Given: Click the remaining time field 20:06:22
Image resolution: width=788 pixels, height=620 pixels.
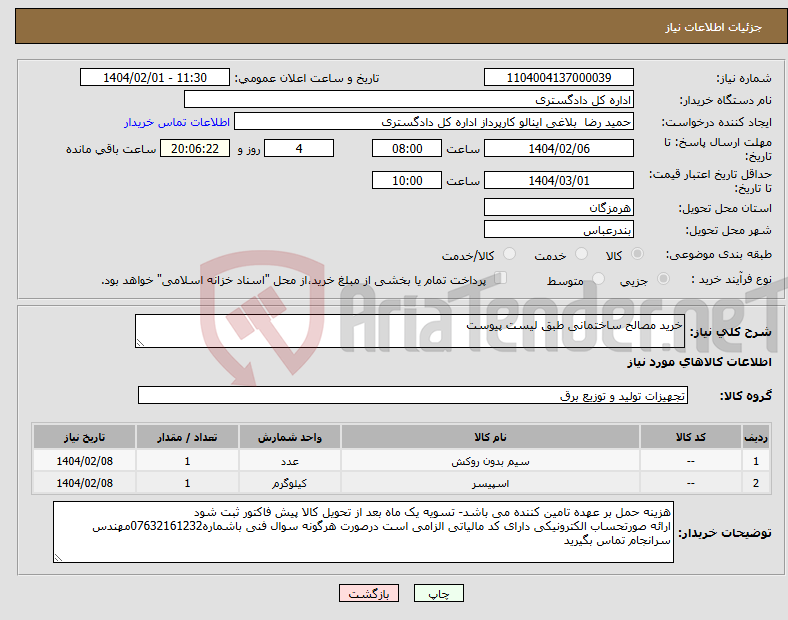Looking at the screenshot, I should point(195,148).
